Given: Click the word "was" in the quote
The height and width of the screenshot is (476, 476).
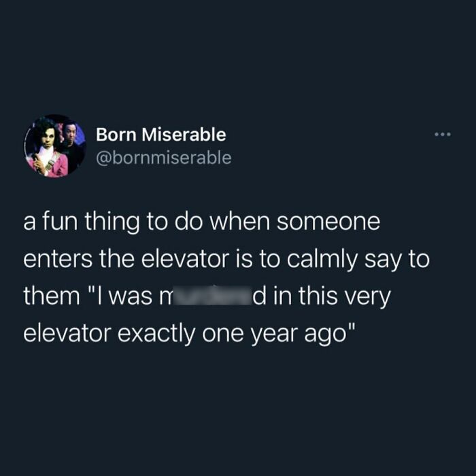Looking at the screenshot, I should tap(131, 296).
